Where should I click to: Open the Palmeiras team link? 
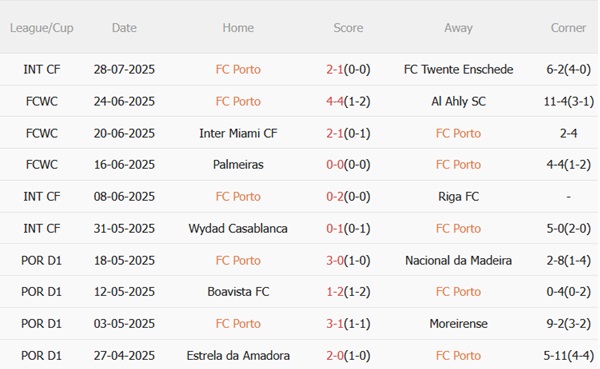pyautogui.click(x=238, y=165)
